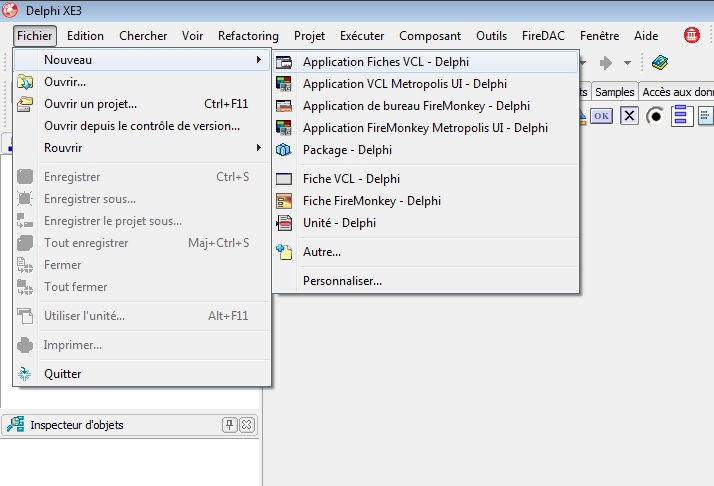The height and width of the screenshot is (486, 714).
Task: Open the Voir menu
Action: coord(192,36)
